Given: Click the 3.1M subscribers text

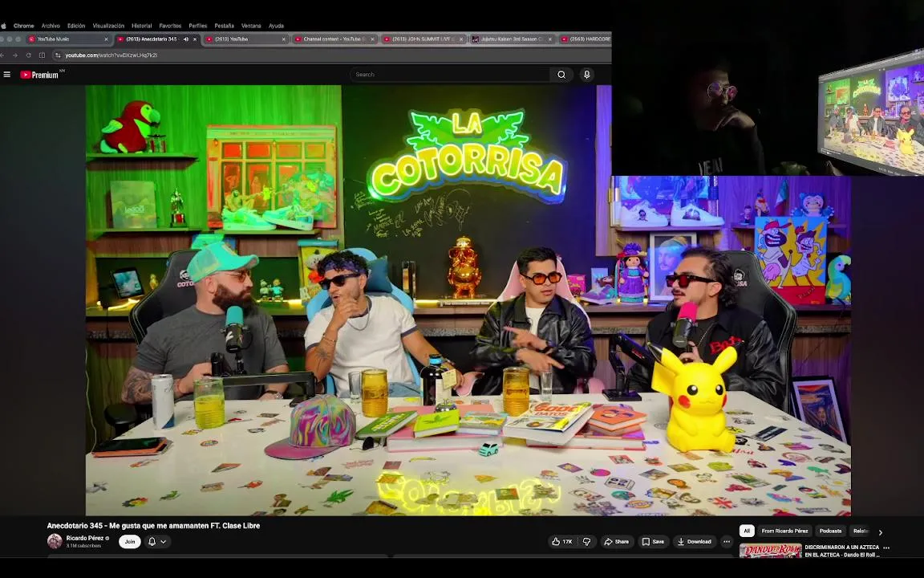Looking at the screenshot, I should [83, 546].
